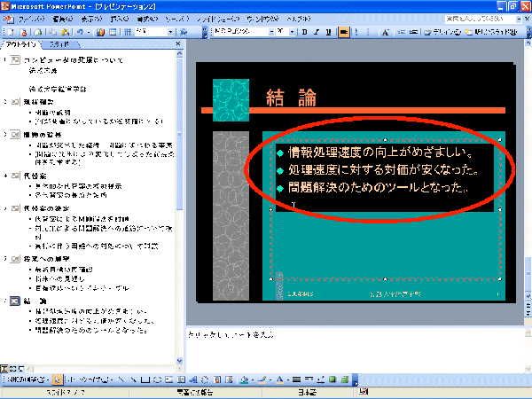Close the outline pane with X
The image size is (532, 399).
pos(178,43)
